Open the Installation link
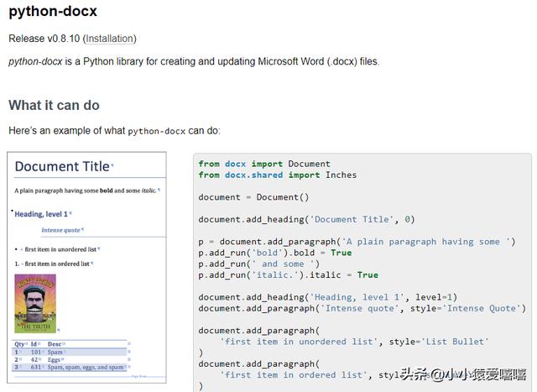The width and height of the screenshot is (537, 392). pyautogui.click(x=109, y=39)
